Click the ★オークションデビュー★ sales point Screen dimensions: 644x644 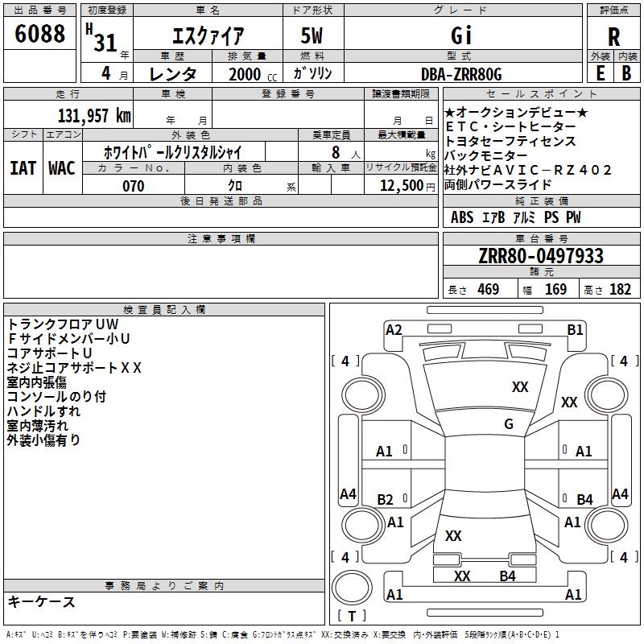click(x=516, y=112)
